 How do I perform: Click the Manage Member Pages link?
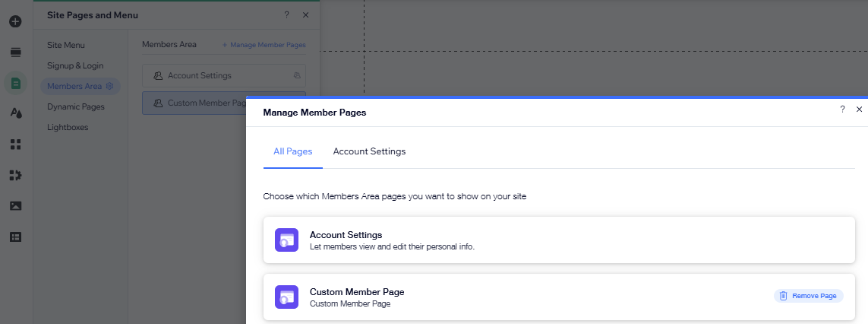coord(264,46)
